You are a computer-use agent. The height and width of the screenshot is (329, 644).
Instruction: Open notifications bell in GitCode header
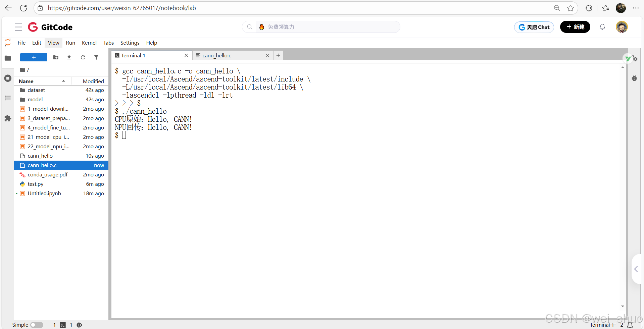602,27
